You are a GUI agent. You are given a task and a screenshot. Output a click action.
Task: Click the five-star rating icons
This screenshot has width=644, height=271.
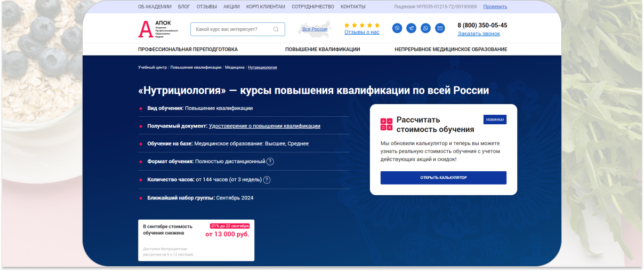tap(362, 25)
